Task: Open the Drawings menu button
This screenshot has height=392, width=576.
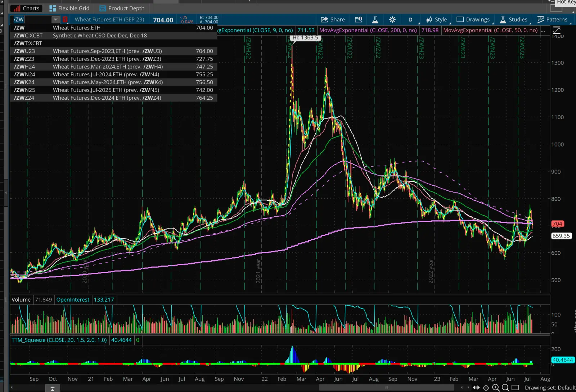Action: 473,19
